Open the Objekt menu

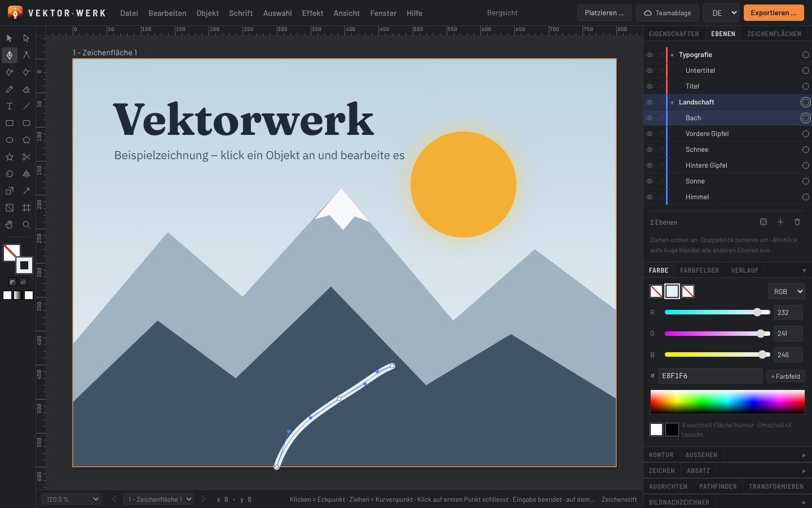point(208,13)
